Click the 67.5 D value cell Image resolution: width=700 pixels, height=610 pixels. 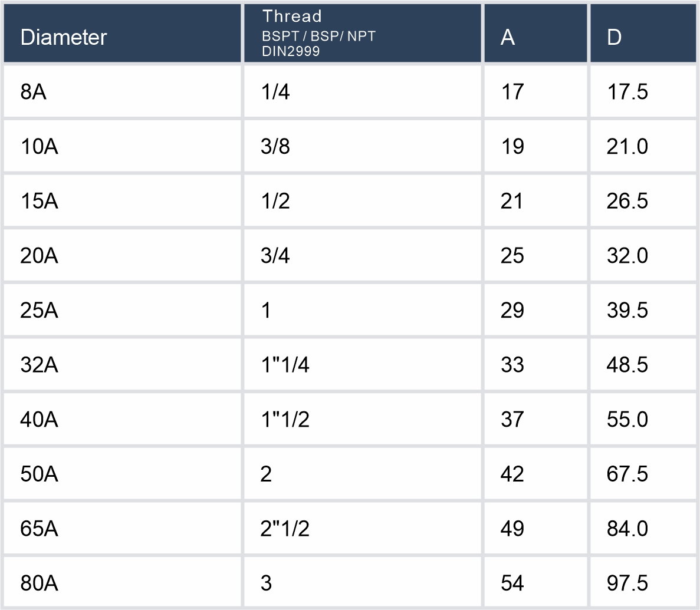(627, 474)
